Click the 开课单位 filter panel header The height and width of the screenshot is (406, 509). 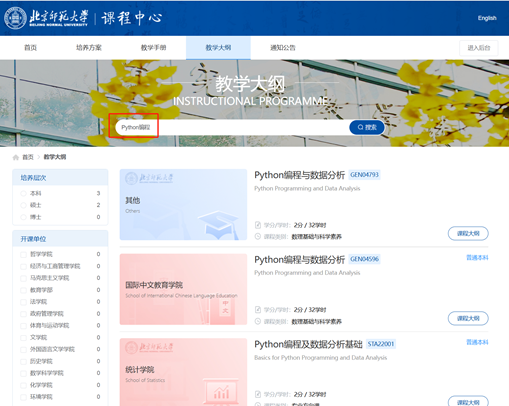[60, 239]
